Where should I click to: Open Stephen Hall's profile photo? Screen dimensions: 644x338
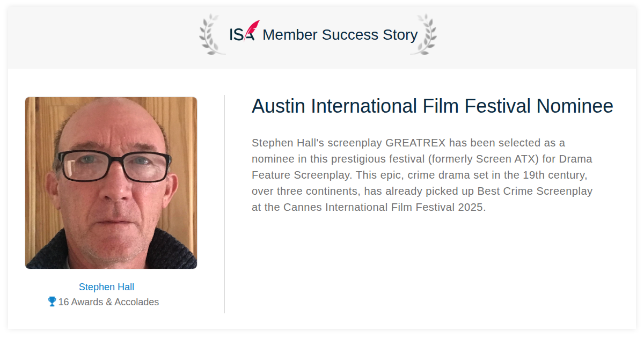point(111,183)
